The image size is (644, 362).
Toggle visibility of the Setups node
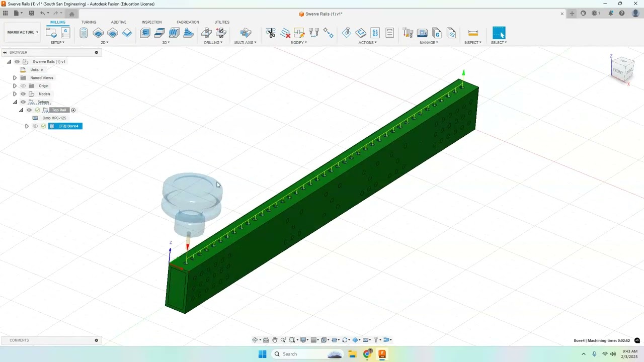coord(23,102)
